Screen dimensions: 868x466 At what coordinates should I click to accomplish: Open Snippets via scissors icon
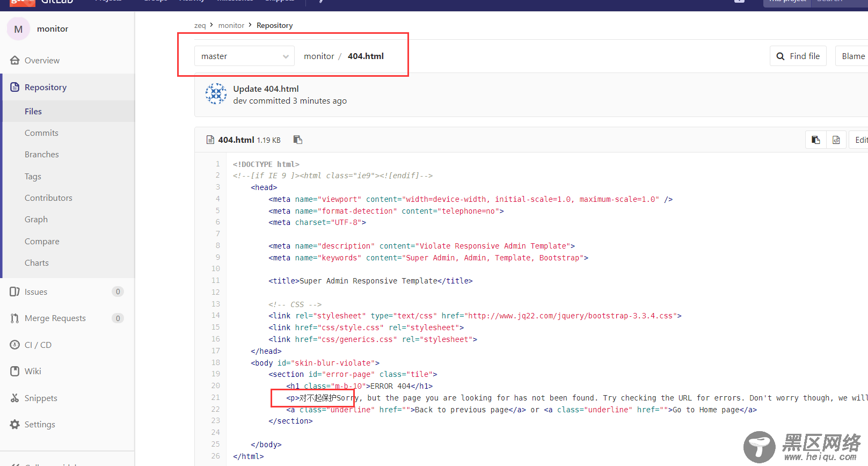pyautogui.click(x=15, y=398)
